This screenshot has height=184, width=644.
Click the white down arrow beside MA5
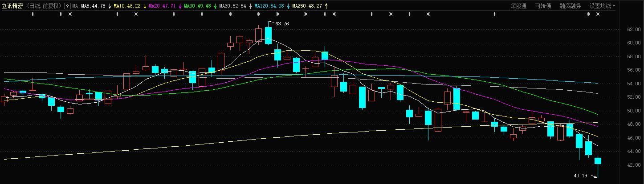(x=110, y=6)
